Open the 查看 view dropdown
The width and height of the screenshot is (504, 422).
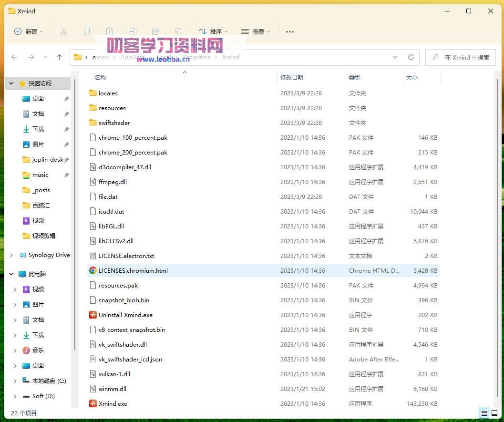click(x=256, y=31)
